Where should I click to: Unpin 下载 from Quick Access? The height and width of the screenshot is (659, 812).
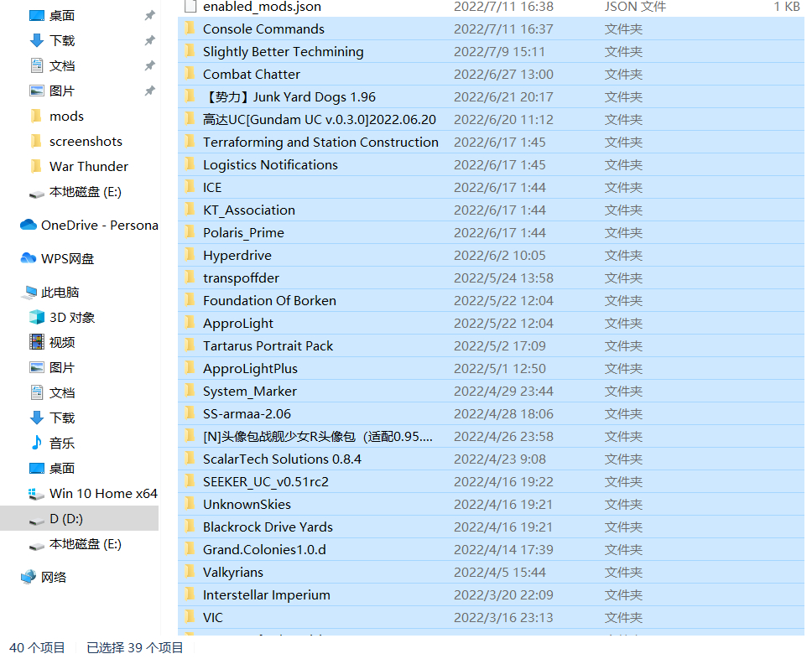(149, 39)
